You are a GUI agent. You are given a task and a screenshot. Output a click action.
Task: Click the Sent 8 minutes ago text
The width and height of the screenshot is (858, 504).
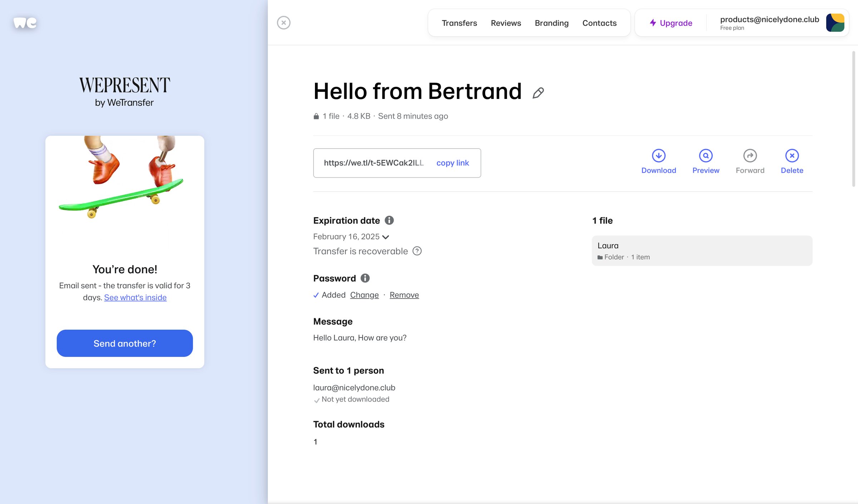(413, 116)
